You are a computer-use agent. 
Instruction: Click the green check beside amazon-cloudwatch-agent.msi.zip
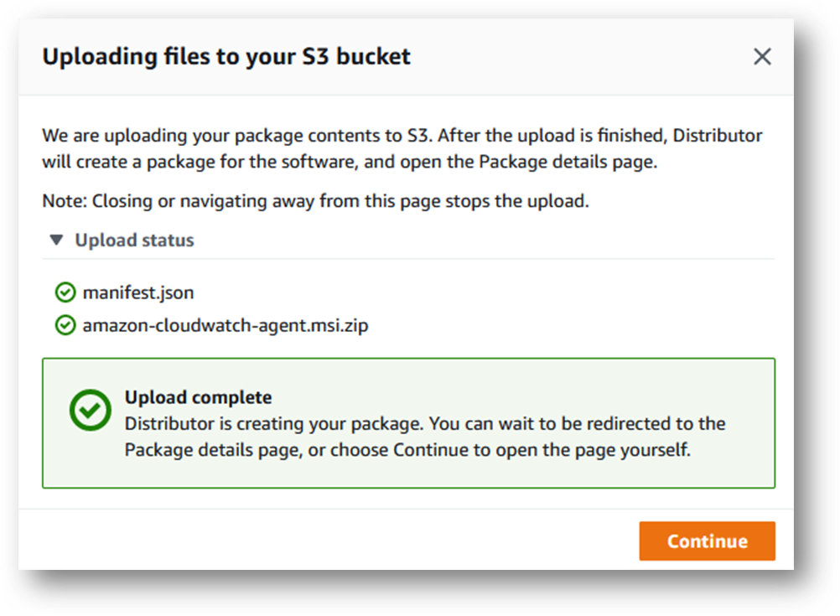65,325
